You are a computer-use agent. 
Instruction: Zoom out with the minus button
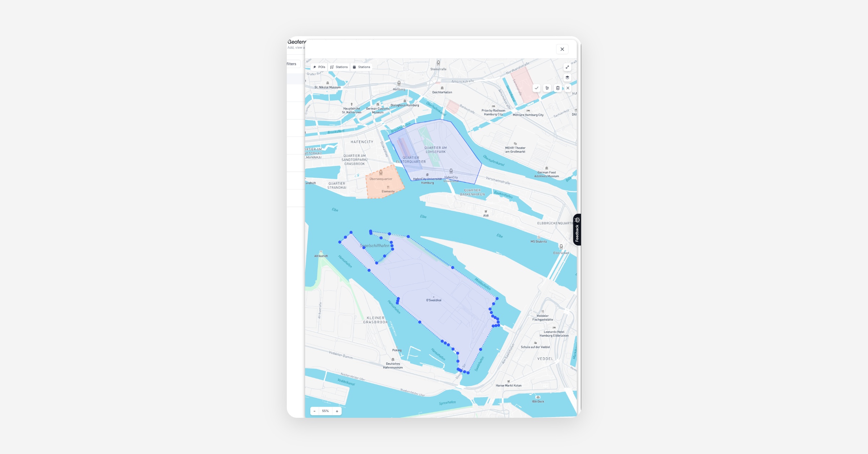[x=315, y=411]
